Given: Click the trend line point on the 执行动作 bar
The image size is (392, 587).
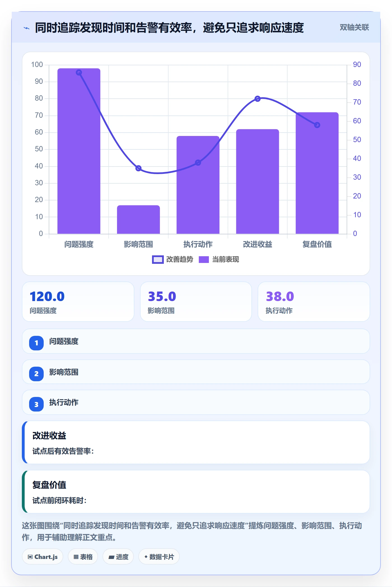Looking at the screenshot, I should point(198,163).
